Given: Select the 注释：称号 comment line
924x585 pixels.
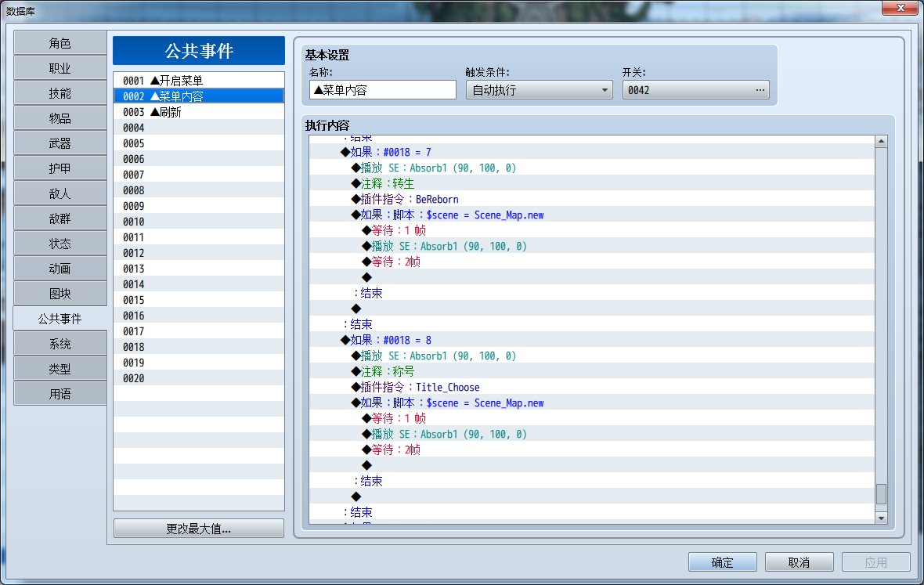Looking at the screenshot, I should click(x=592, y=371).
